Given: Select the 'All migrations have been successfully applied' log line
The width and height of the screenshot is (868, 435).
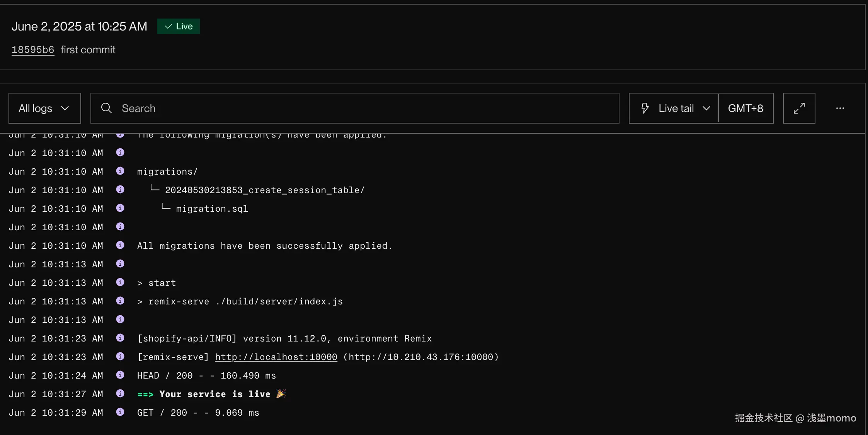Looking at the screenshot, I should tap(265, 246).
